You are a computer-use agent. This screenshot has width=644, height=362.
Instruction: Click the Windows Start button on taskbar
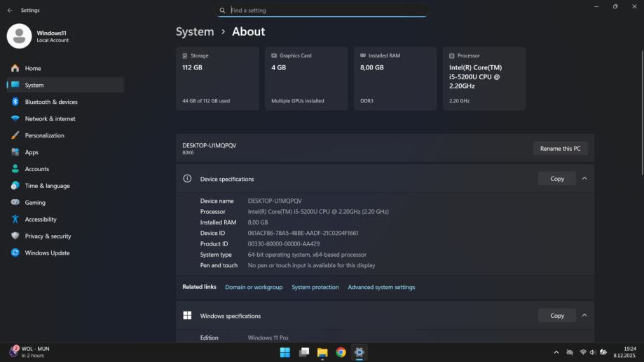pyautogui.click(x=285, y=352)
